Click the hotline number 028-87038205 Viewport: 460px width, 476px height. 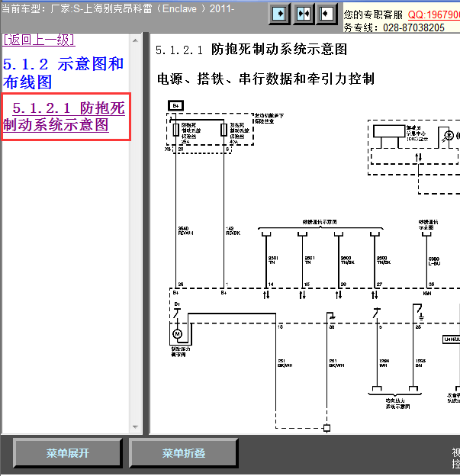point(413,27)
